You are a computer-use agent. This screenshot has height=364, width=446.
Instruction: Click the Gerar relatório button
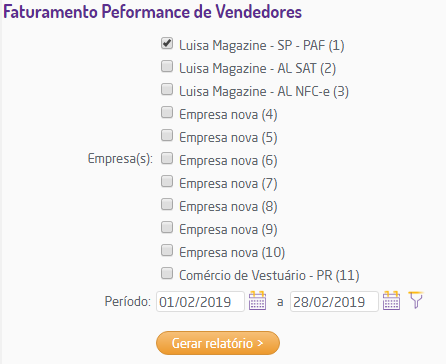[218, 343]
